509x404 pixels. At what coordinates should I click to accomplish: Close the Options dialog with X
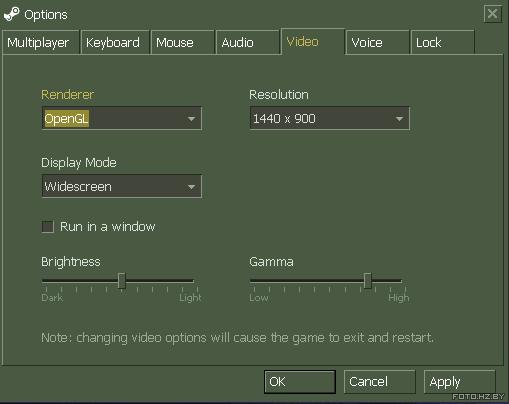tap(492, 14)
